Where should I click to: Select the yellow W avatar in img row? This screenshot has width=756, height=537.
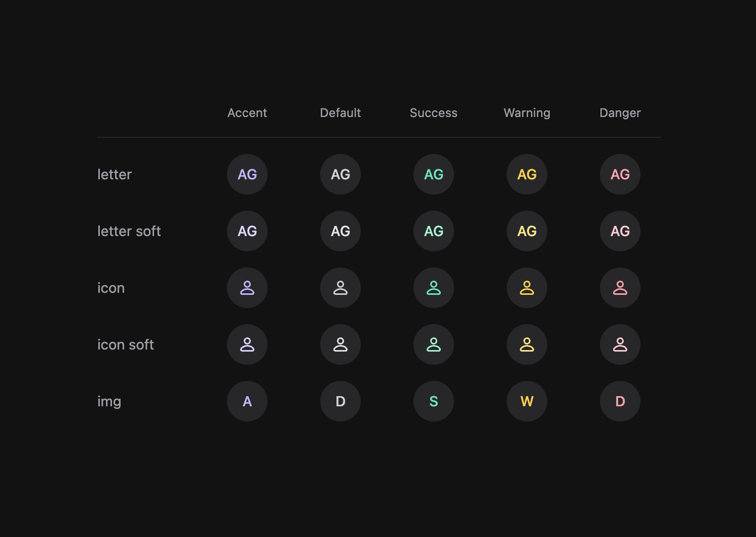[x=527, y=401]
